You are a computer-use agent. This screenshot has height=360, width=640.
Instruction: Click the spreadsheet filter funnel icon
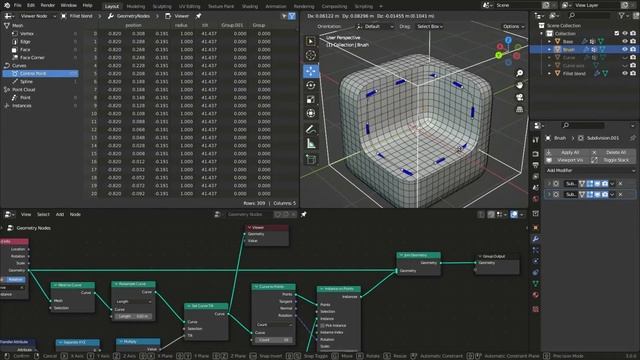pyautogui.click(x=292, y=16)
